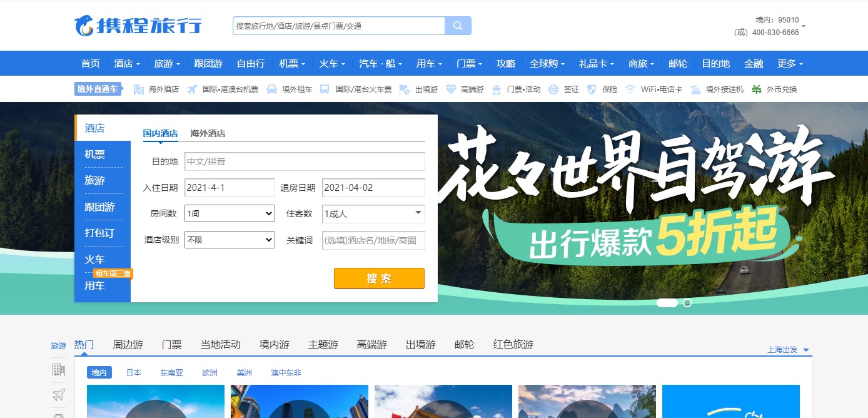Image resolution: width=868 pixels, height=418 pixels.
Task: Click the 海外酒店 building icon
Action: [x=139, y=89]
